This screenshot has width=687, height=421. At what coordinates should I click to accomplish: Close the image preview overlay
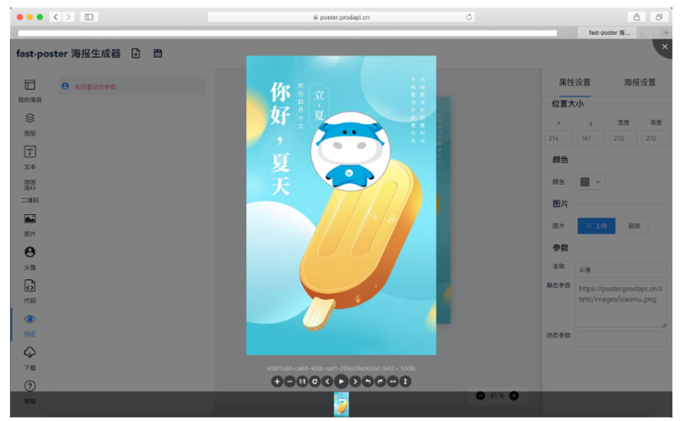[x=664, y=46]
